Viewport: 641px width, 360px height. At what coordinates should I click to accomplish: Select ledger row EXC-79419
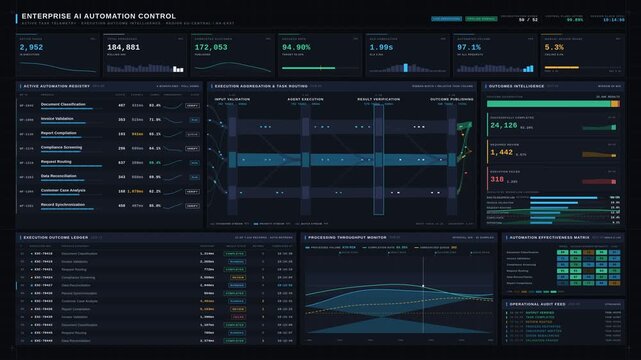tap(157, 262)
